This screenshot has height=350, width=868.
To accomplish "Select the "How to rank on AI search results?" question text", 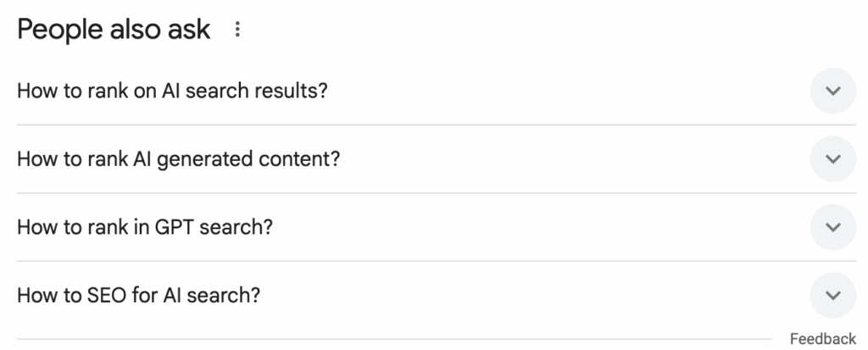I will pos(172,91).
